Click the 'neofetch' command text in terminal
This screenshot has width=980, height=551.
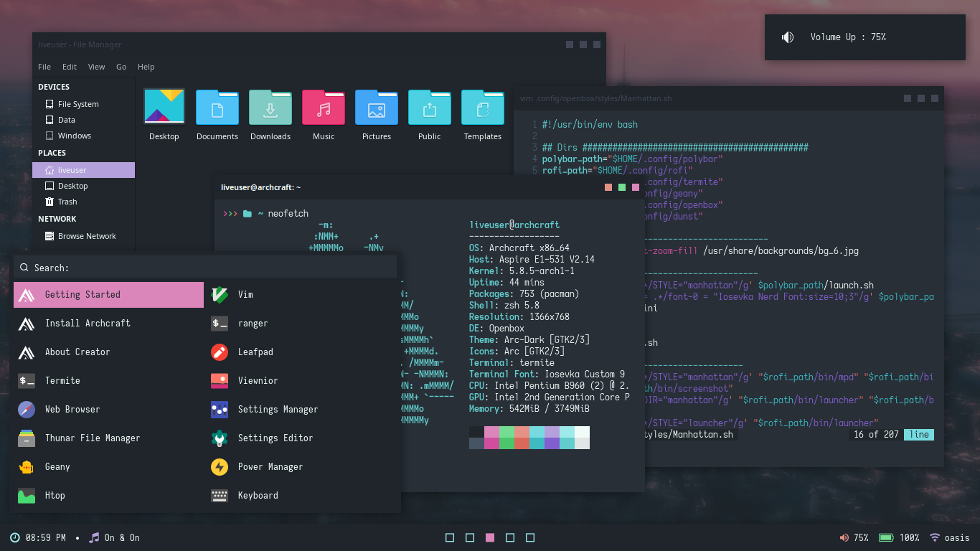point(288,213)
